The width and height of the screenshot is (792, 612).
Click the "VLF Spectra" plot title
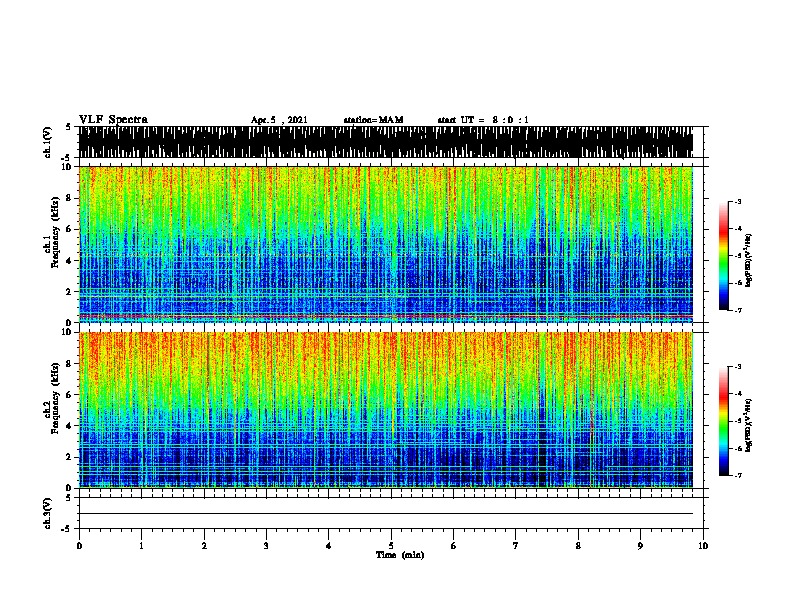(113, 119)
